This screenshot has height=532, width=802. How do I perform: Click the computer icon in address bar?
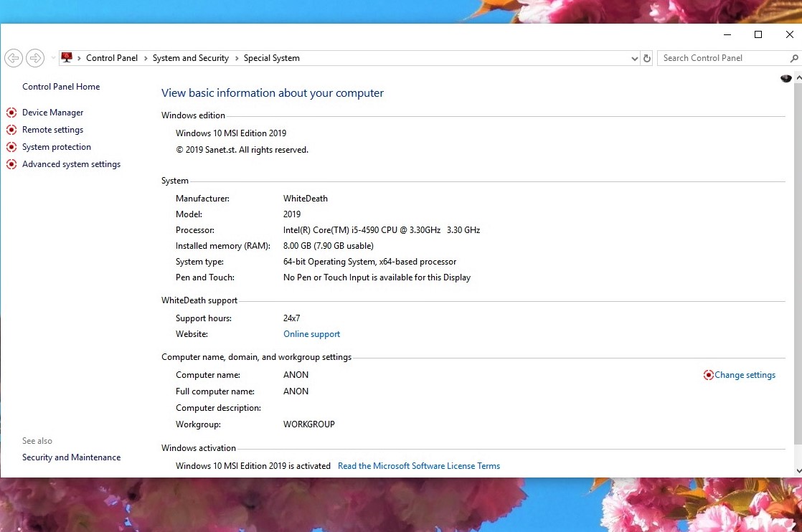click(x=67, y=58)
